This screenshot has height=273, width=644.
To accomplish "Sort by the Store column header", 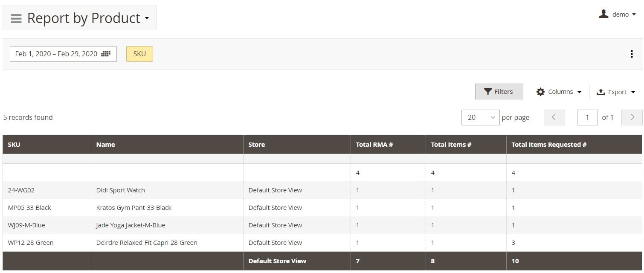I will point(297,145).
